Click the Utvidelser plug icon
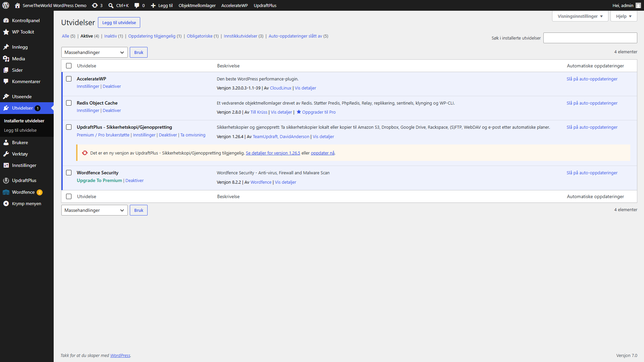 click(6, 108)
